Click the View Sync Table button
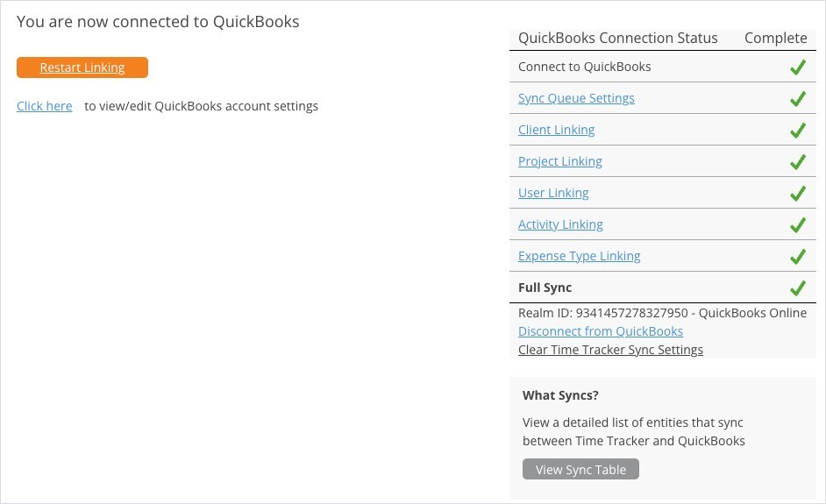 pos(580,469)
